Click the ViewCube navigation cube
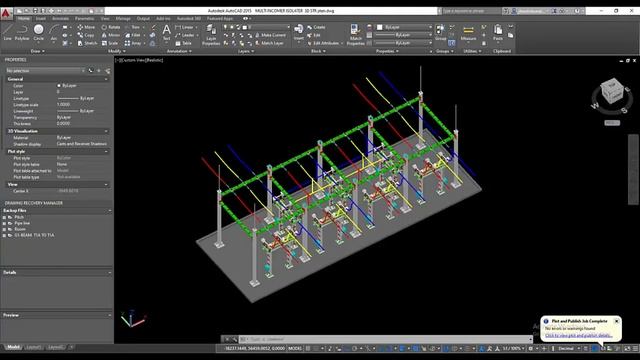The height and width of the screenshot is (360, 640). click(x=612, y=91)
